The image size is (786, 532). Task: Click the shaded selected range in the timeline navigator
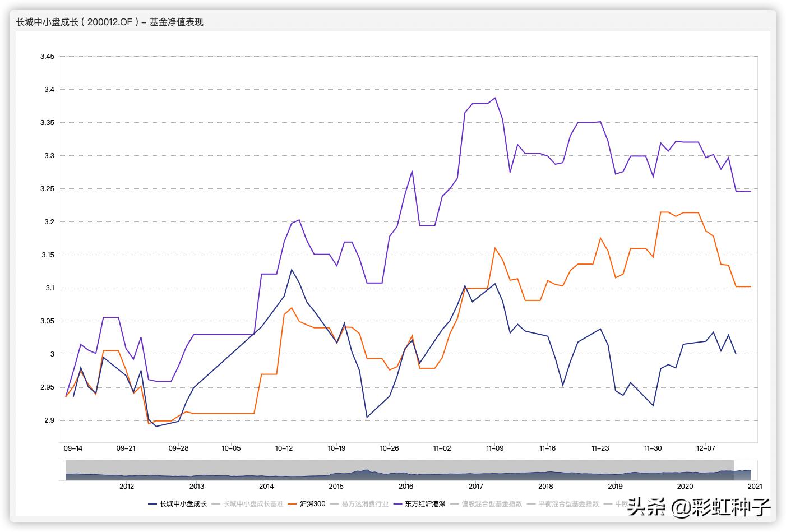click(400, 470)
